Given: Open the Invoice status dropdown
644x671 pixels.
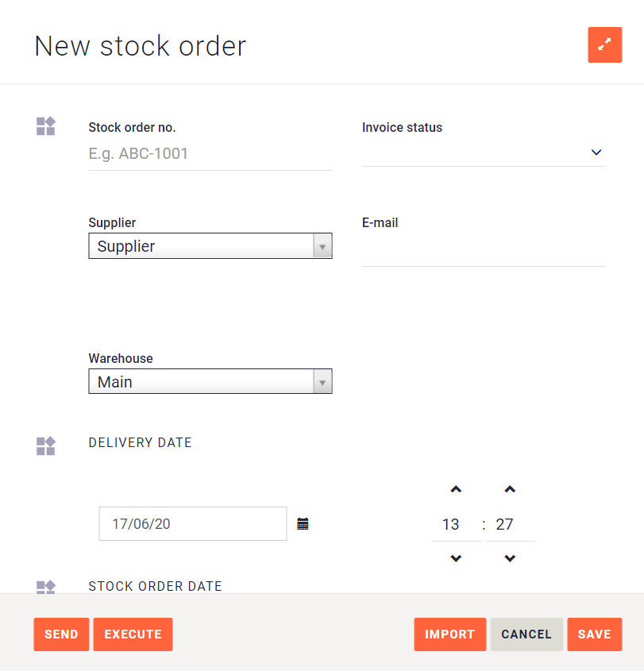Looking at the screenshot, I should 596,152.
